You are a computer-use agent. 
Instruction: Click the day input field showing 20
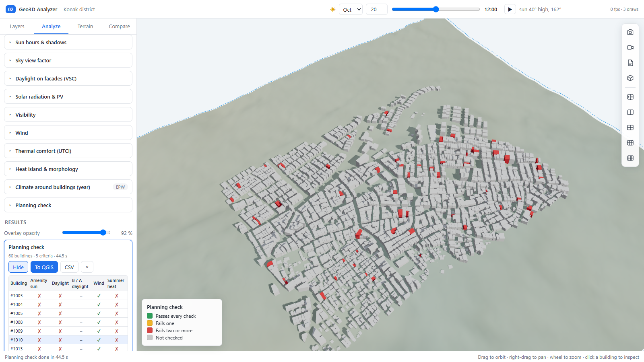(376, 9)
